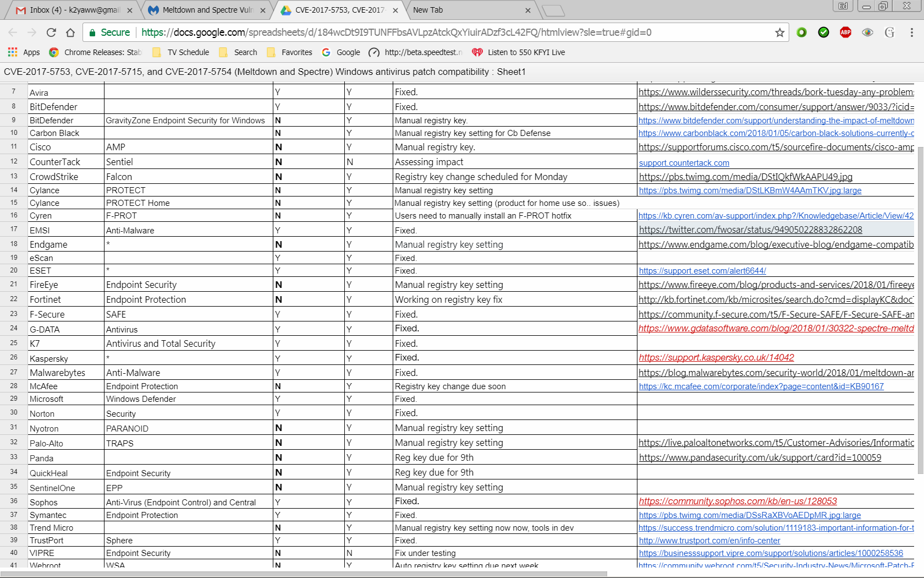Switch to the Meltdown and Spectre tab
The height and width of the screenshot is (578, 924).
pos(207,10)
